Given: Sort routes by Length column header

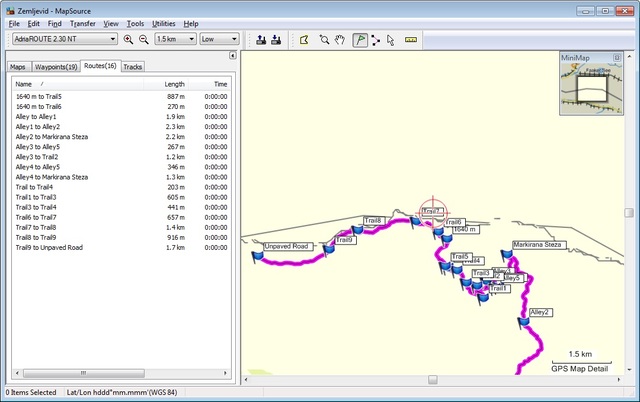Looking at the screenshot, I should (x=166, y=84).
